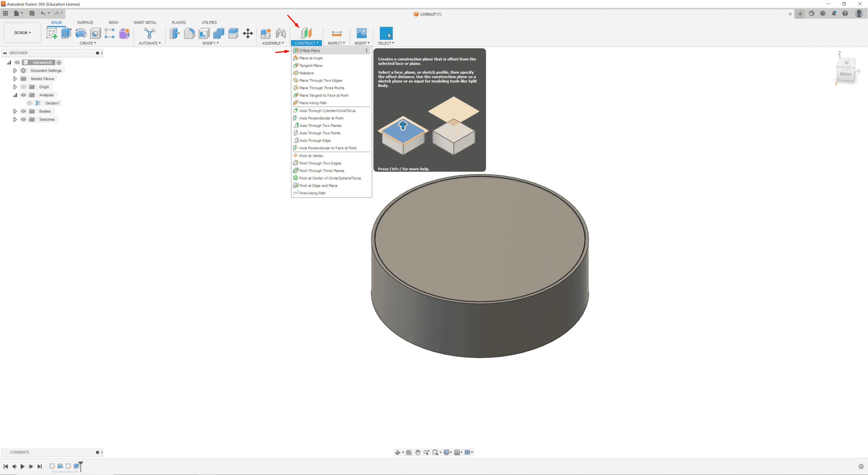Viewport: 868px width, 475px height.
Task: Click the Look At icon in navigation bar
Action: click(x=409, y=452)
